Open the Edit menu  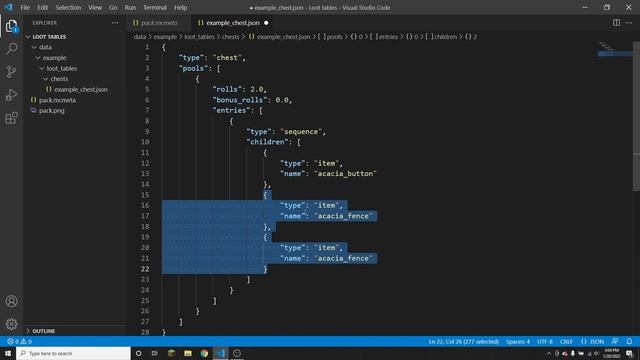42,7
